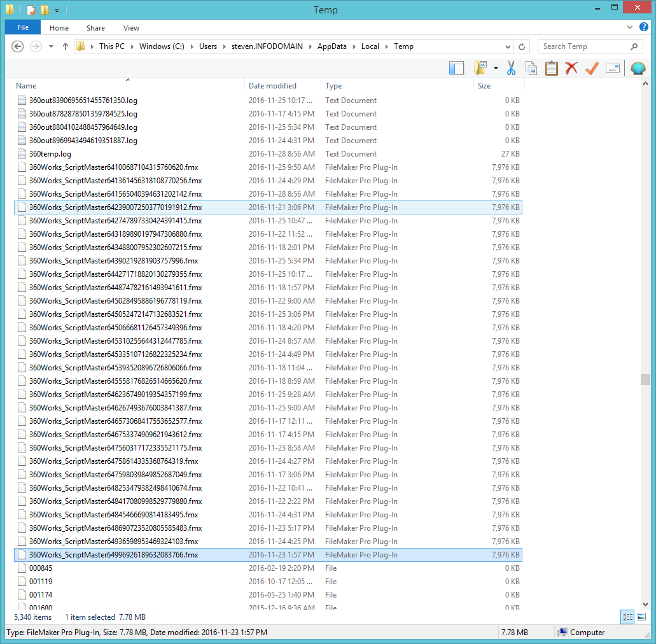Open the folder options icon in toolbar

(480, 68)
